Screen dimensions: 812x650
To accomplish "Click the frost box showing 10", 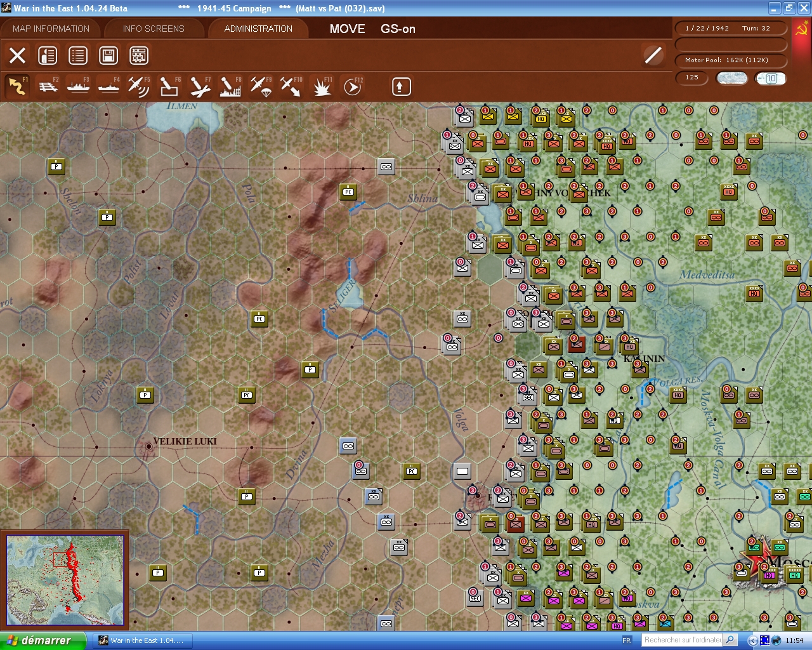I will (770, 78).
